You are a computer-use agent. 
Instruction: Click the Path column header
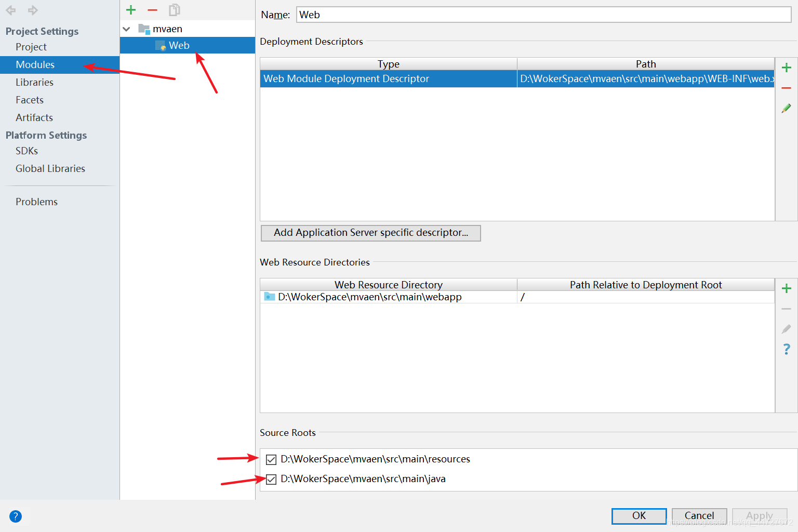(x=646, y=64)
